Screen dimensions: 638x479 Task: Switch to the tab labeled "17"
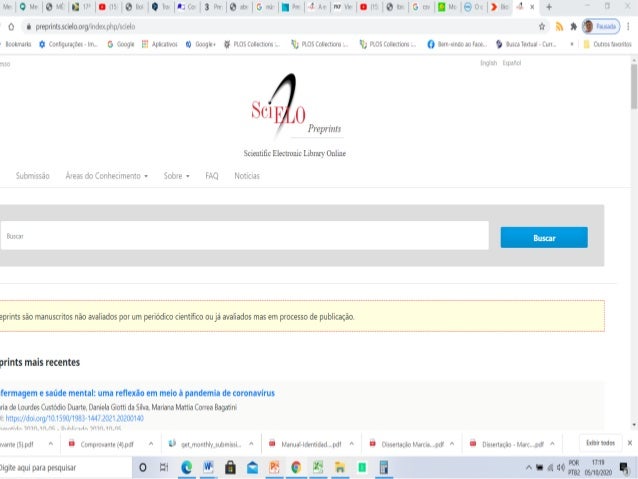tap(81, 7)
